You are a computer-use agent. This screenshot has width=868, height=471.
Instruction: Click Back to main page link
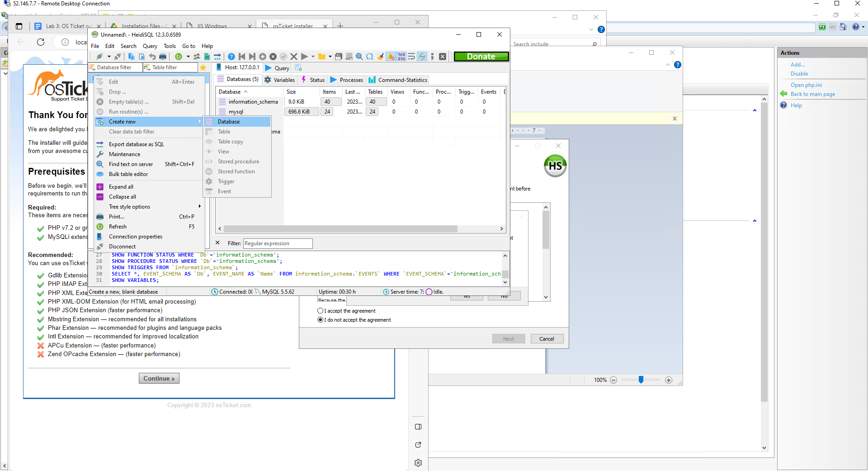pyautogui.click(x=812, y=94)
